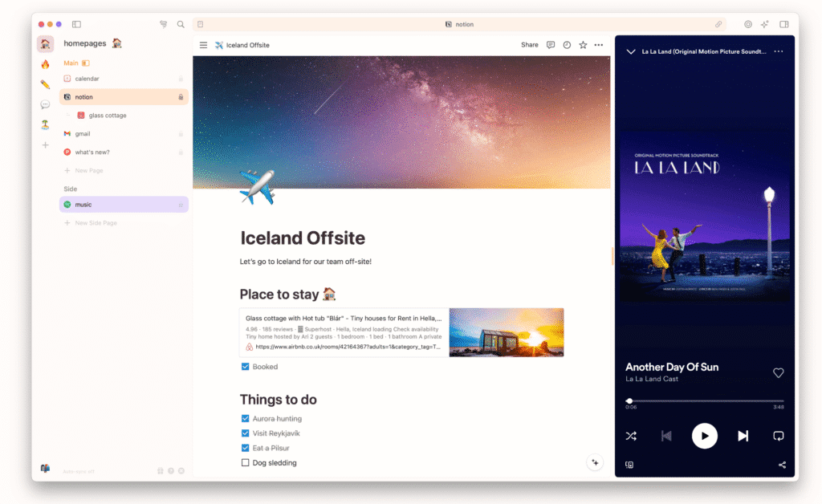Image resolution: width=822 pixels, height=504 pixels.
Task: Check the Dog sledding checkbox
Action: click(246, 463)
